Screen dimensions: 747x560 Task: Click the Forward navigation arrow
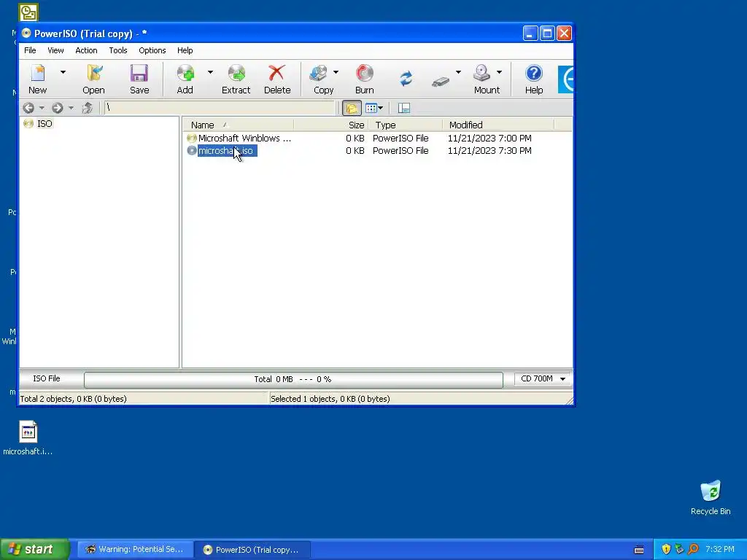[x=58, y=108]
